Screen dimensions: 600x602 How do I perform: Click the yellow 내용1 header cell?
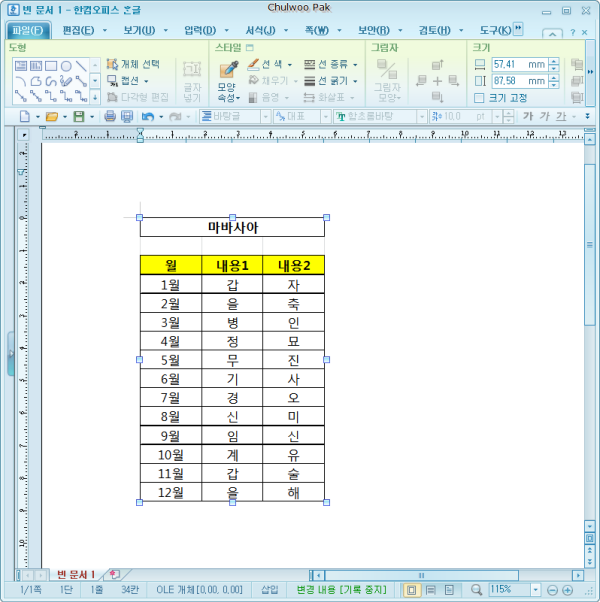point(232,265)
